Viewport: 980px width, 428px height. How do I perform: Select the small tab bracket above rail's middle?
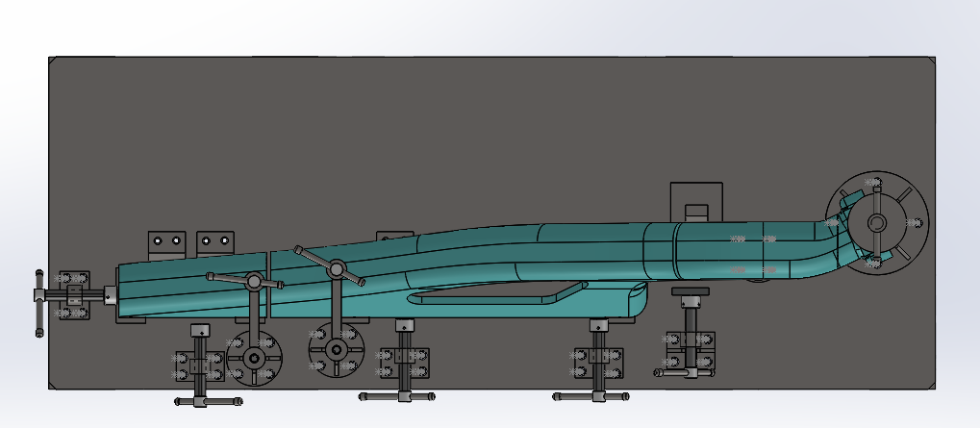click(x=394, y=237)
